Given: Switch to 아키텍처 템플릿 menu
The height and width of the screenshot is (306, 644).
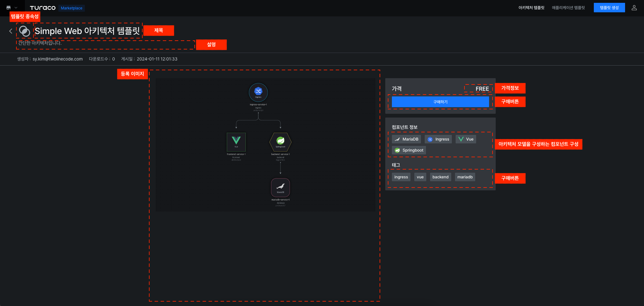Looking at the screenshot, I should [x=531, y=8].
